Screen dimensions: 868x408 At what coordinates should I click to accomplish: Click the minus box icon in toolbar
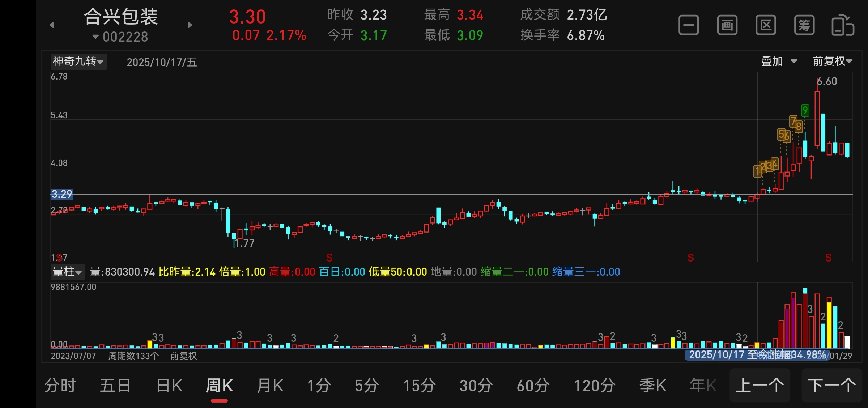tap(689, 25)
